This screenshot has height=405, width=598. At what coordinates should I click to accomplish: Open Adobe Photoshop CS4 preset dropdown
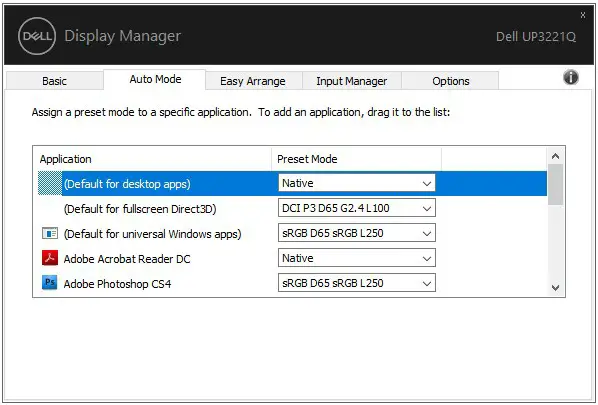tap(357, 283)
